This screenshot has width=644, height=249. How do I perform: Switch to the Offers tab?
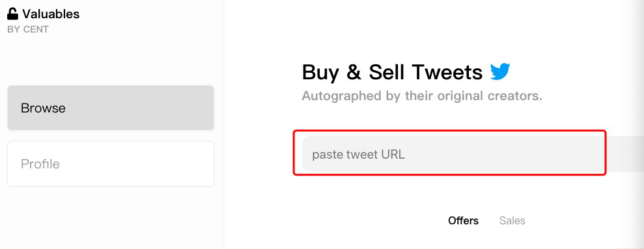tap(463, 220)
